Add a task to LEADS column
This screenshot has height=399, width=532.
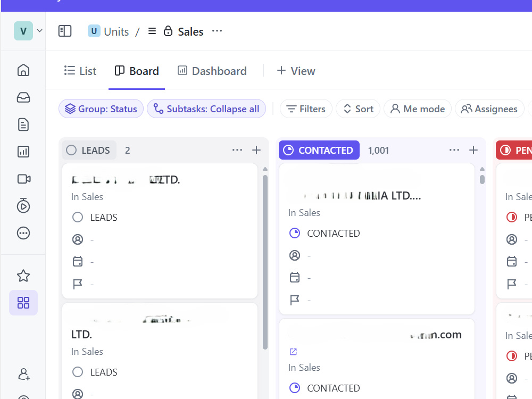256,150
